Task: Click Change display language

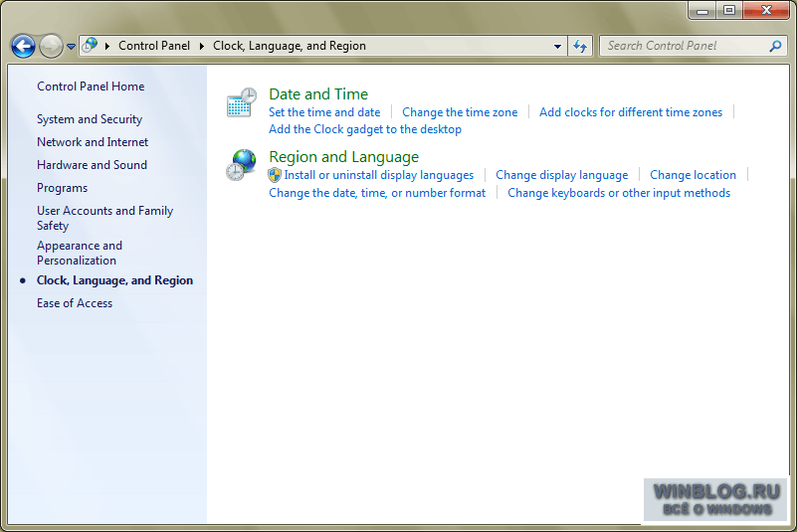Action: [561, 175]
